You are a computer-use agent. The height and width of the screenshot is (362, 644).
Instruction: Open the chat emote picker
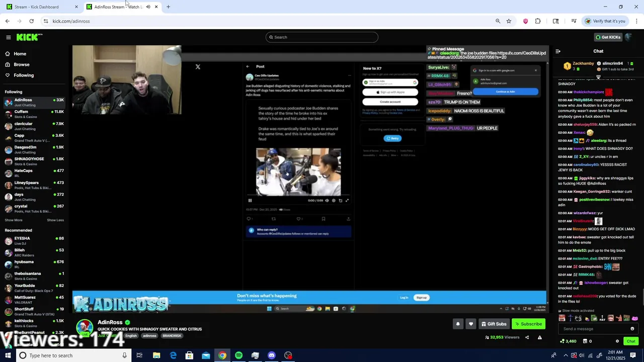coord(632,329)
